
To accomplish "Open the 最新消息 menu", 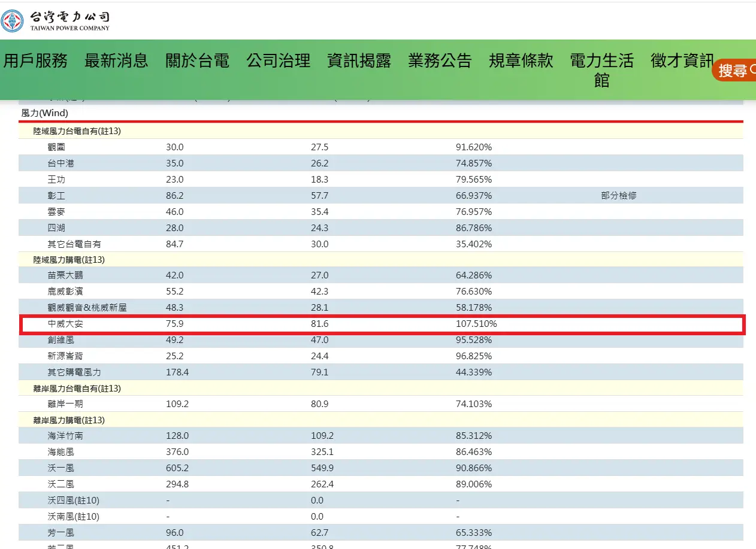I will pos(116,60).
